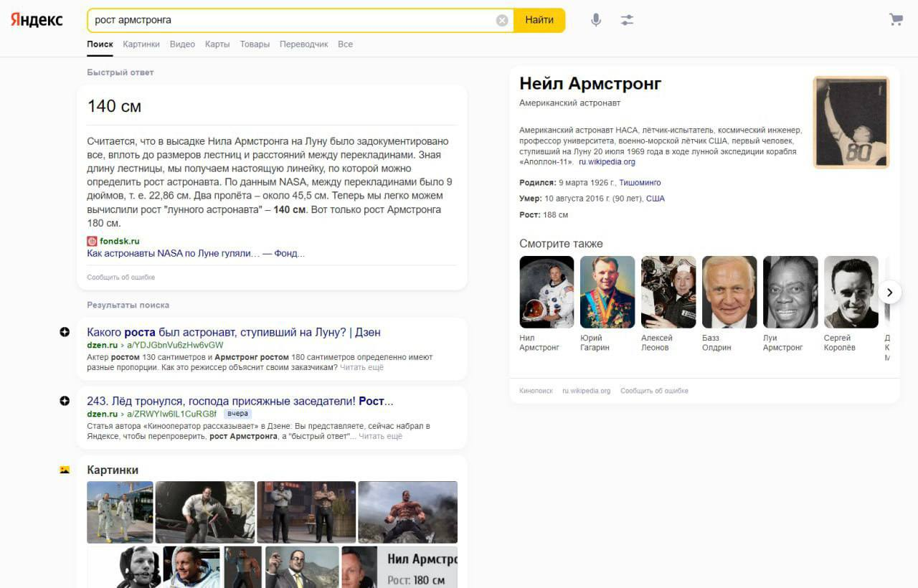Open the fondsk.ru source link
918x588 pixels.
(x=119, y=241)
